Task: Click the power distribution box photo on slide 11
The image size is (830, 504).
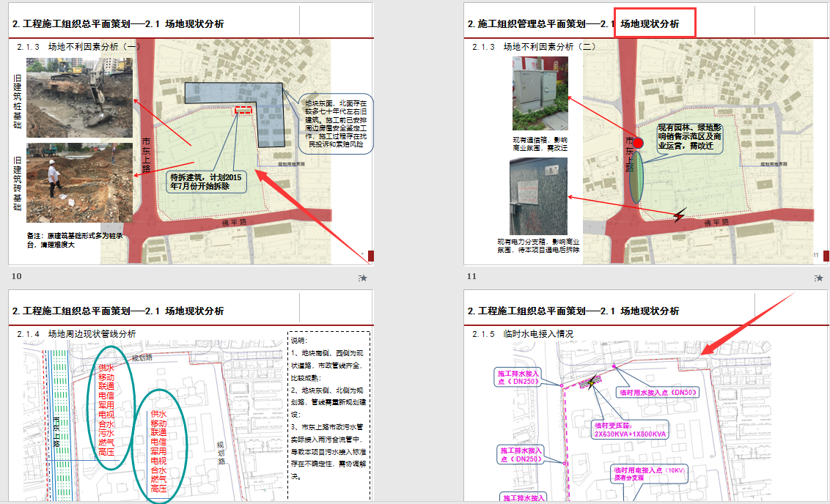Action: [x=538, y=196]
